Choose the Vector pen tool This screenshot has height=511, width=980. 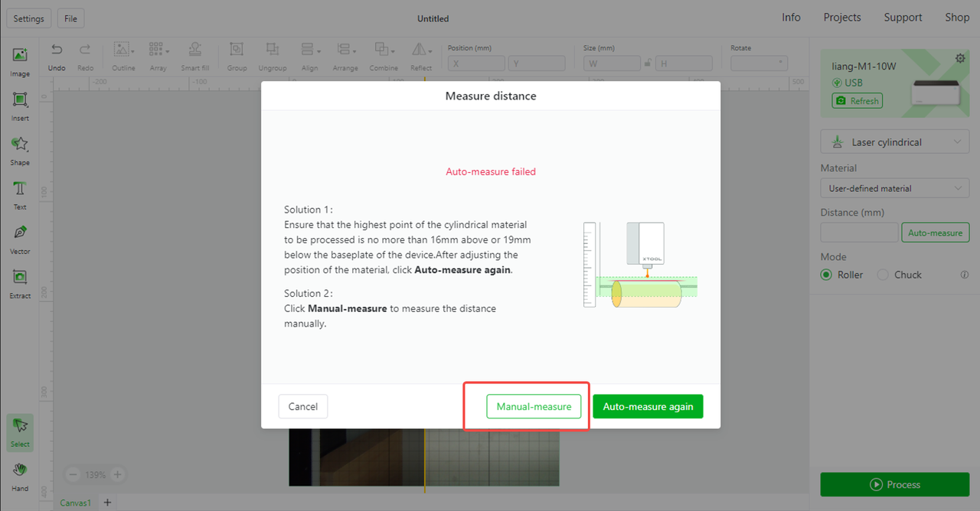pyautogui.click(x=20, y=233)
